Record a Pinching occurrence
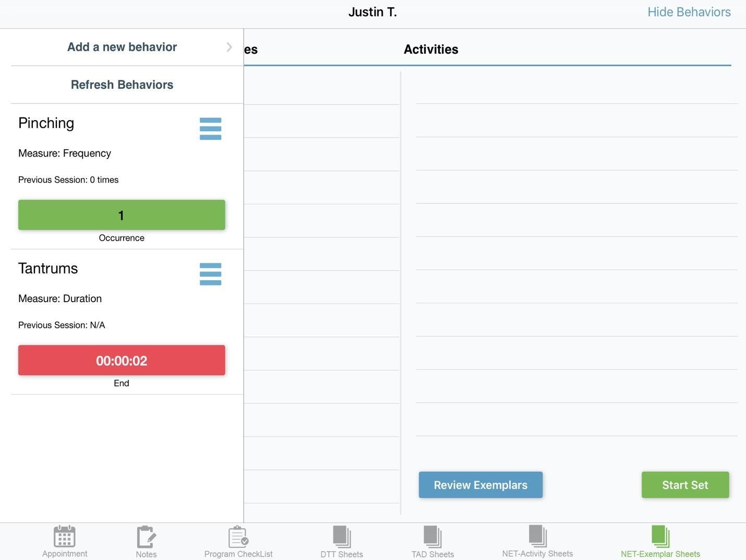This screenshot has height=560, width=746. tap(122, 215)
